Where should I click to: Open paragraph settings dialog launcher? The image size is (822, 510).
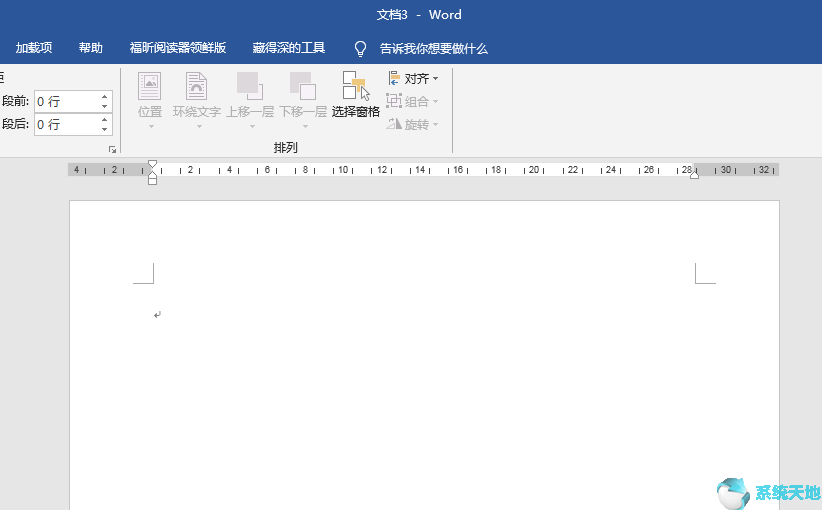click(112, 149)
